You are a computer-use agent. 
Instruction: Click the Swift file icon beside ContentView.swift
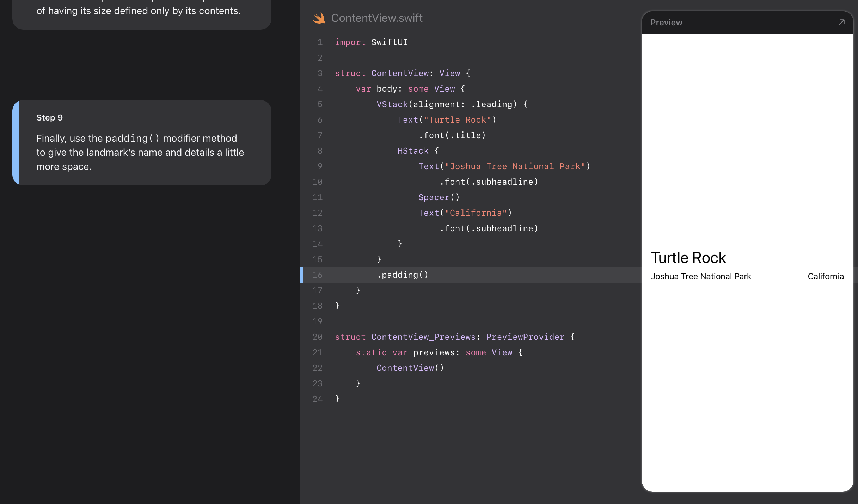point(319,18)
